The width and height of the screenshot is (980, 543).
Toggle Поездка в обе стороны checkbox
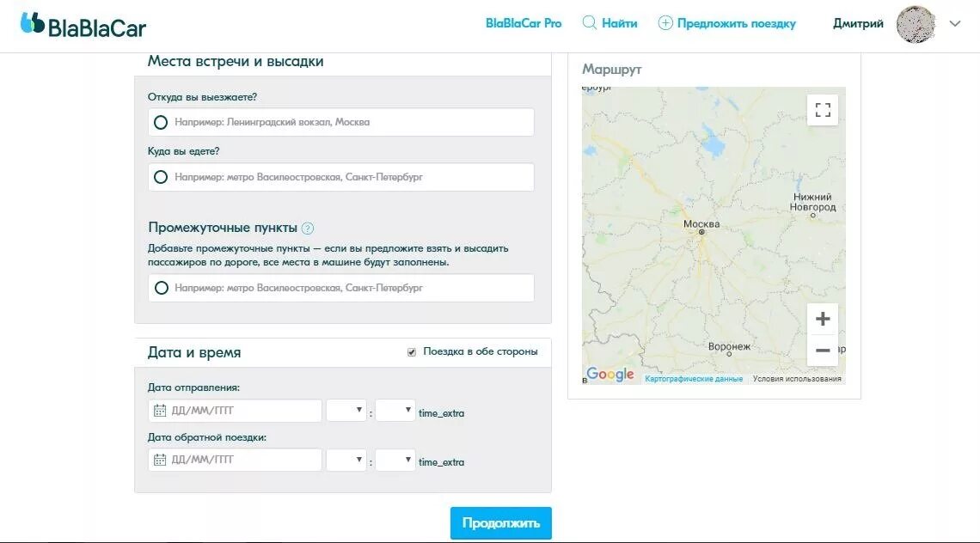(412, 352)
